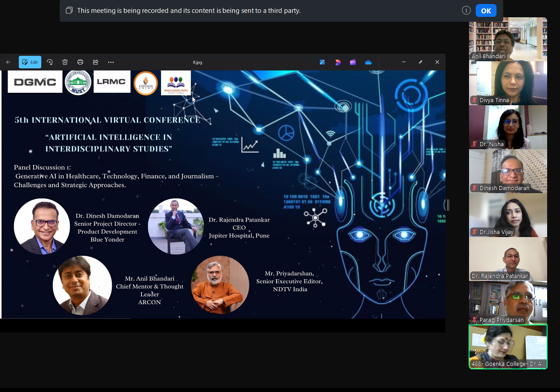This screenshot has width=560, height=392.
Task: Open the info icon on recording notice
Action: [466, 10]
